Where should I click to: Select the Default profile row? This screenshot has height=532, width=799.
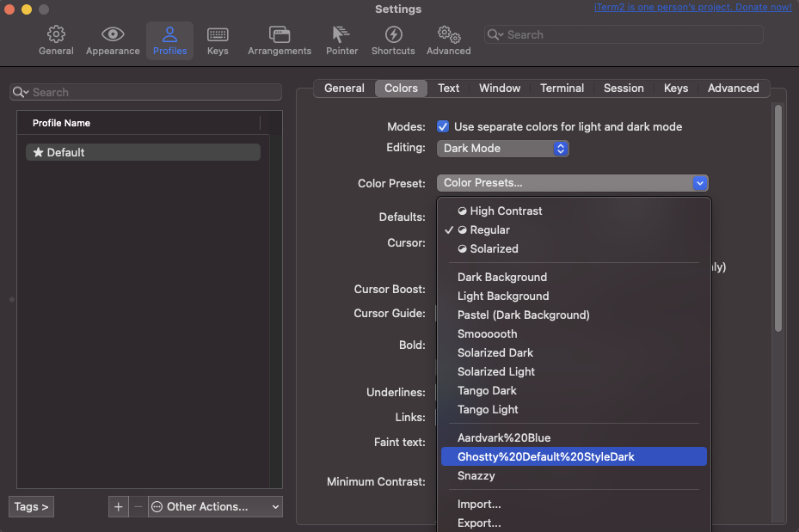click(x=143, y=152)
